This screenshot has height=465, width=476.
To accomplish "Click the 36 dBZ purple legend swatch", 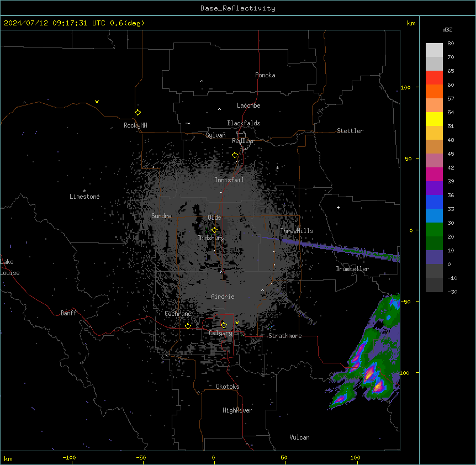I will click(x=434, y=188).
